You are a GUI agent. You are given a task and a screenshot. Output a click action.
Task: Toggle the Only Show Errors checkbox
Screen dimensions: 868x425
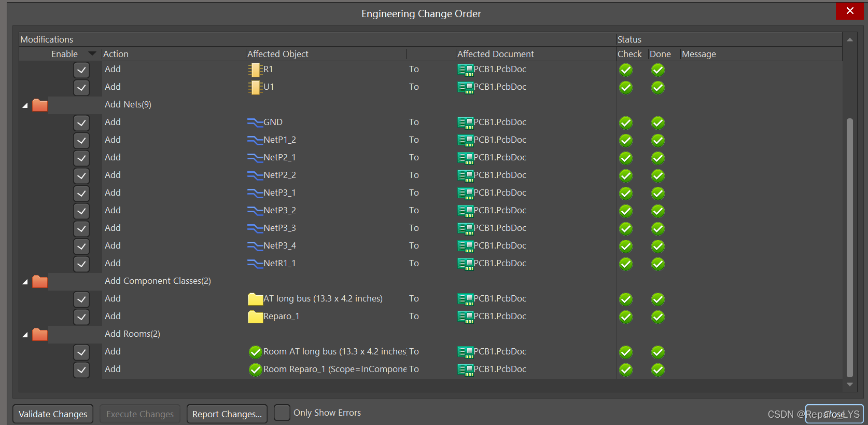pos(282,413)
